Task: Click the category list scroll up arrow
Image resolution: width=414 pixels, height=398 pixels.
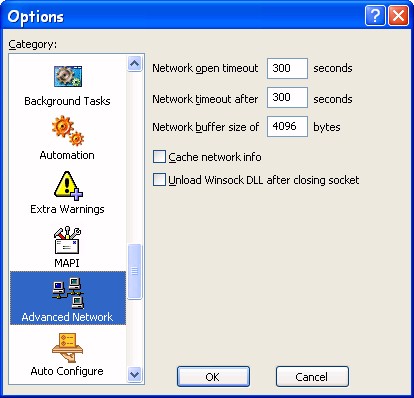Action: point(135,63)
